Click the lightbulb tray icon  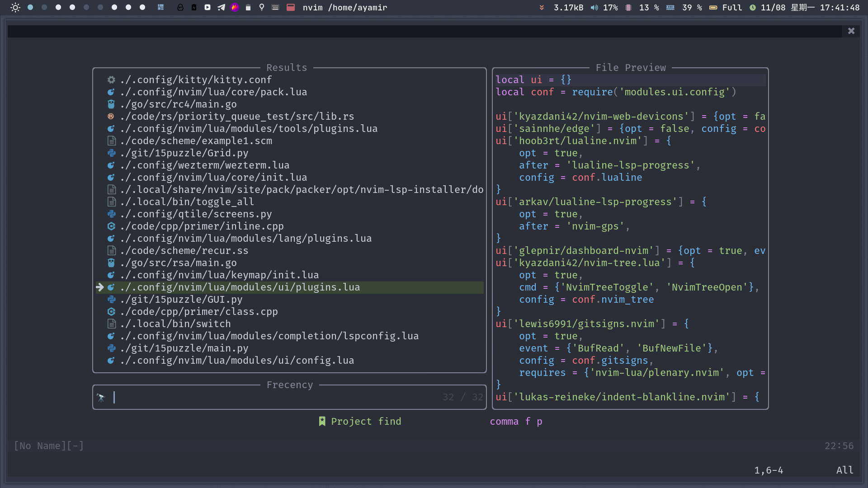coord(262,7)
